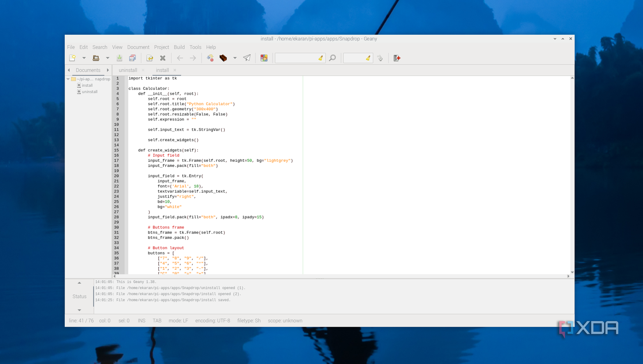This screenshot has height=364, width=643.
Task: Close the current document via toolbar X
Action: click(163, 58)
